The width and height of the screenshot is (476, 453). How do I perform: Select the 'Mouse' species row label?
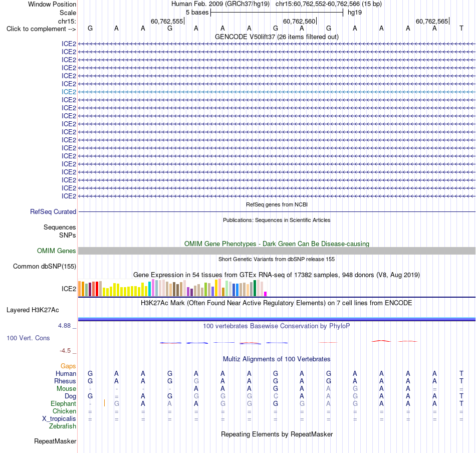click(x=67, y=389)
